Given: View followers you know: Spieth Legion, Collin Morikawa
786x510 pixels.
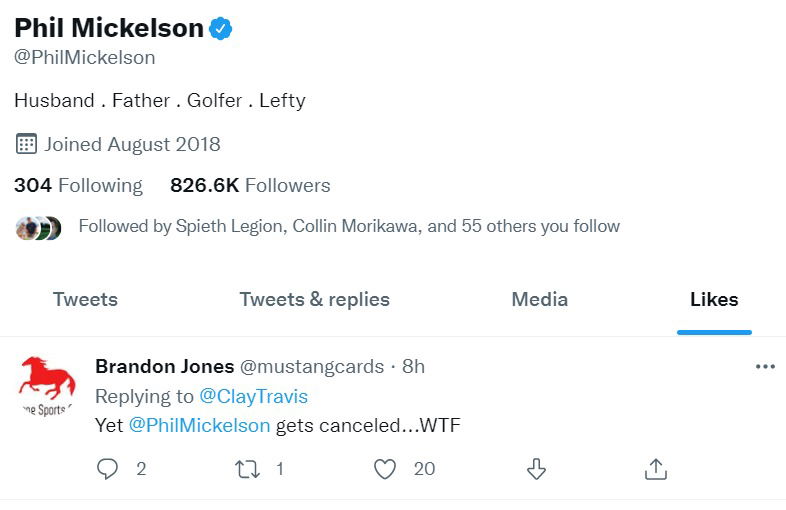Looking at the screenshot, I should [348, 226].
